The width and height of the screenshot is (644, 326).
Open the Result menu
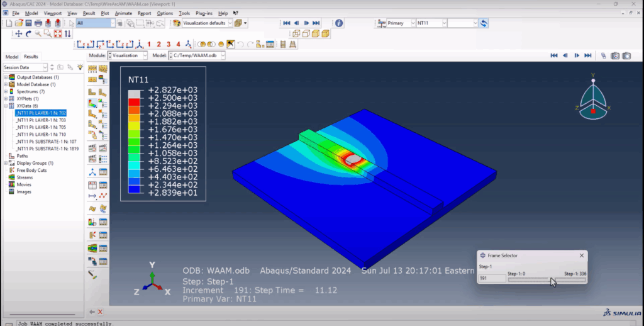pyautogui.click(x=89, y=13)
